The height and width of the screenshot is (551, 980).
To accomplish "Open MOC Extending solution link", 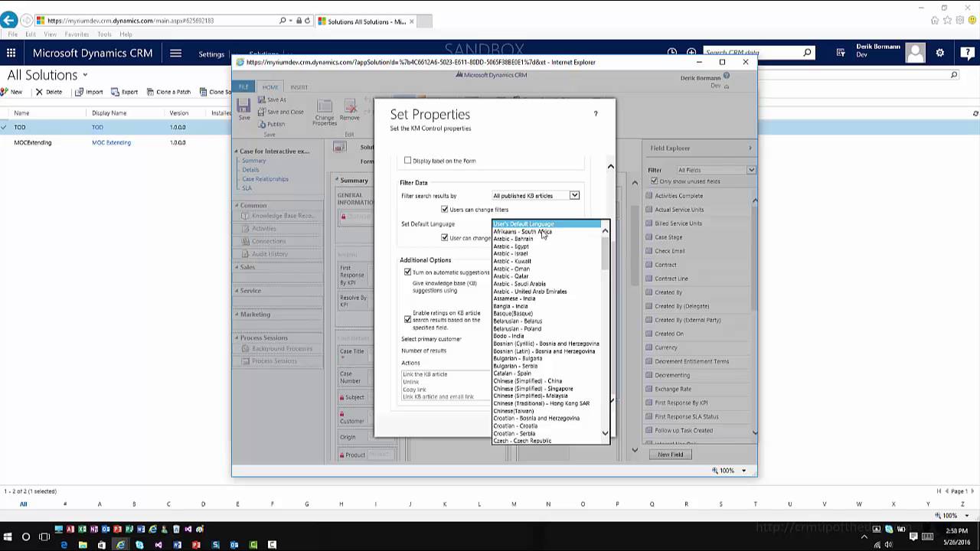I will click(x=111, y=142).
